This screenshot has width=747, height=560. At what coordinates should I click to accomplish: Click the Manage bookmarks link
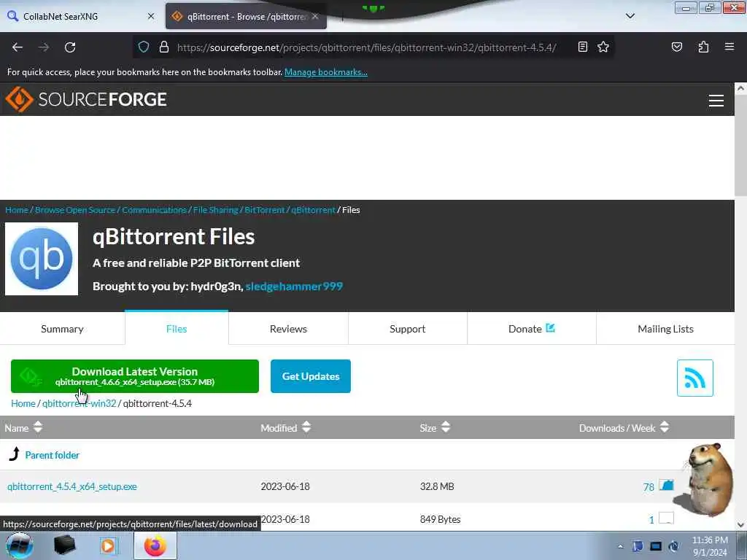[x=326, y=72]
